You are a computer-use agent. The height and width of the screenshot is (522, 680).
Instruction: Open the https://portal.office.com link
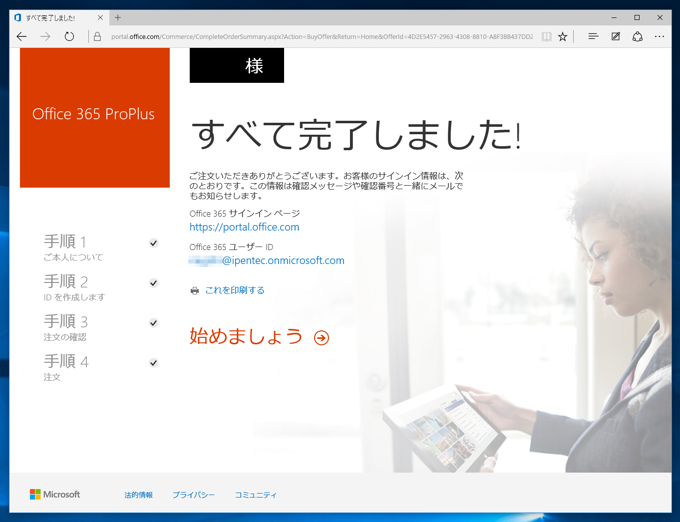pos(244,227)
